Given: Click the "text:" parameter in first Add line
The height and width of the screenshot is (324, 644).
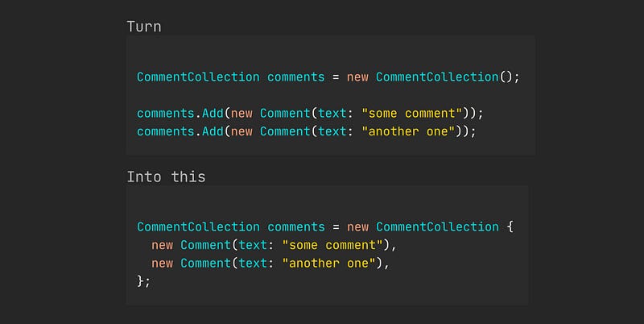Looking at the screenshot, I should pos(336,113).
